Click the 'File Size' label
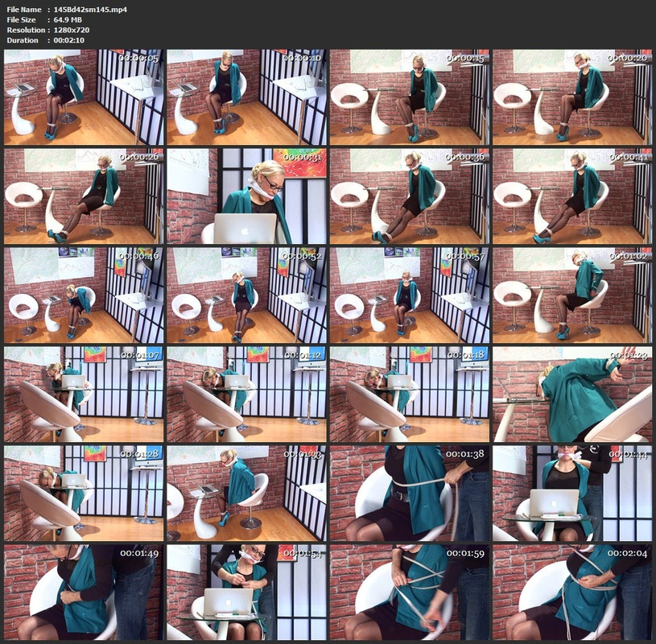Viewport: 656px width, 644px height. [x=22, y=19]
